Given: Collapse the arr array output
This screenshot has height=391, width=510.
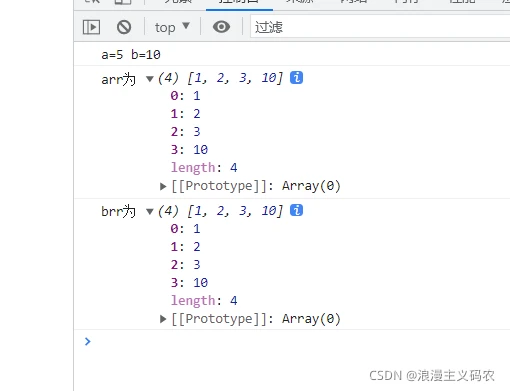Looking at the screenshot, I should coord(150,79).
